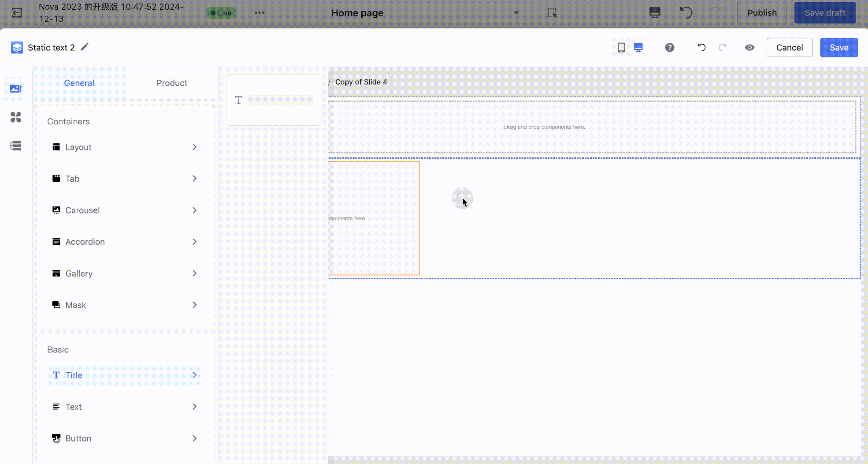
Task: Click the undo arrow in editor toolbar
Action: (x=701, y=48)
